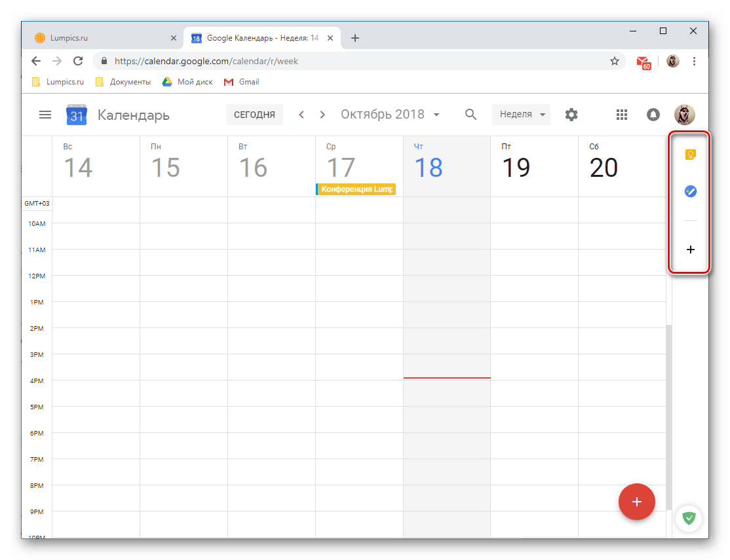The image size is (730, 560).
Task: Click the GMT+03 timezone label
Action: (x=37, y=204)
